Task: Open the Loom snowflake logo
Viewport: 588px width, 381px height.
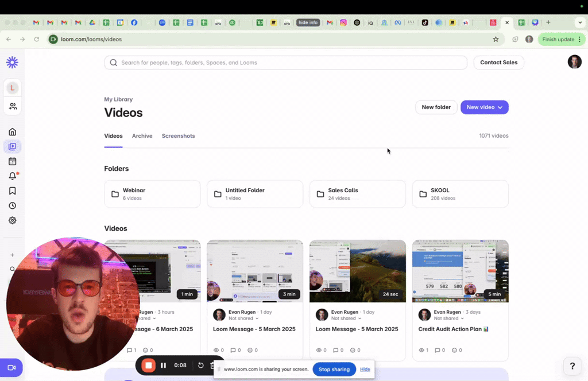Action: click(x=13, y=62)
